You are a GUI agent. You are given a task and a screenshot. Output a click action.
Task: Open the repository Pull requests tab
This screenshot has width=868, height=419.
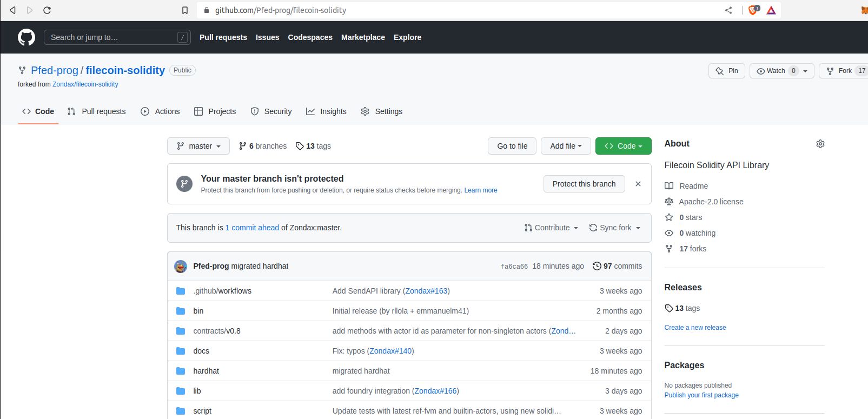[97, 111]
